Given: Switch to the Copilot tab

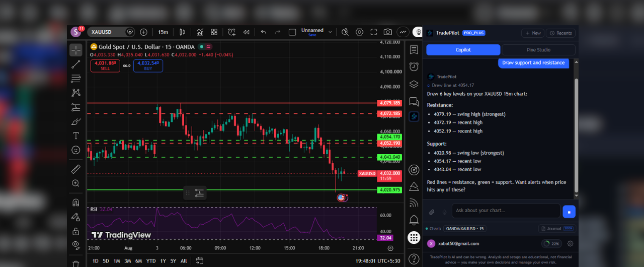Looking at the screenshot, I should (463, 50).
